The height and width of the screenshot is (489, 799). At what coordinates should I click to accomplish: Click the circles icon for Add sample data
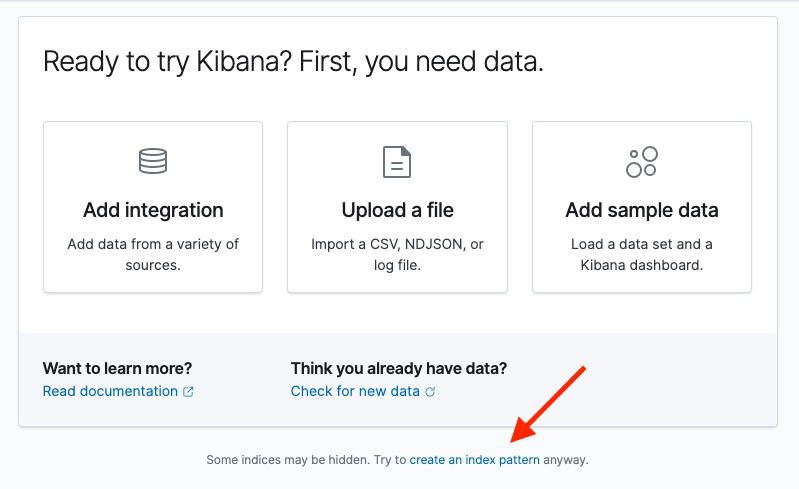pyautogui.click(x=641, y=161)
